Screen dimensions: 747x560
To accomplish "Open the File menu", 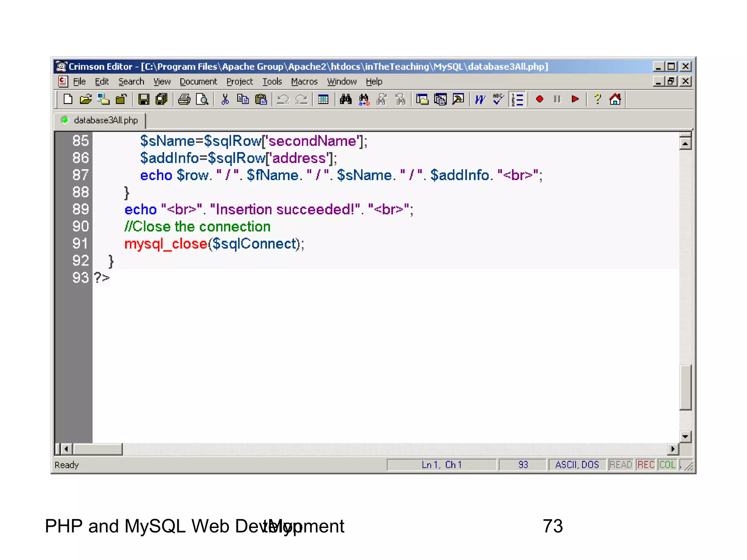I will [x=79, y=82].
